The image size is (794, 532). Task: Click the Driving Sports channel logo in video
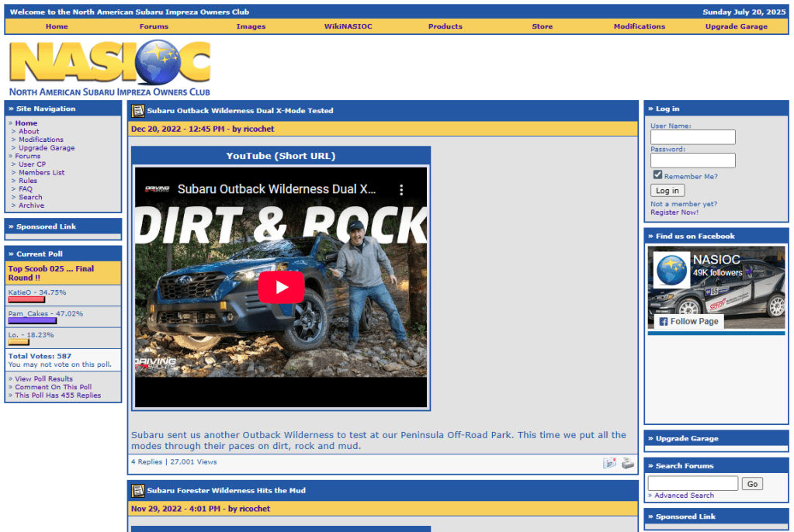157,189
